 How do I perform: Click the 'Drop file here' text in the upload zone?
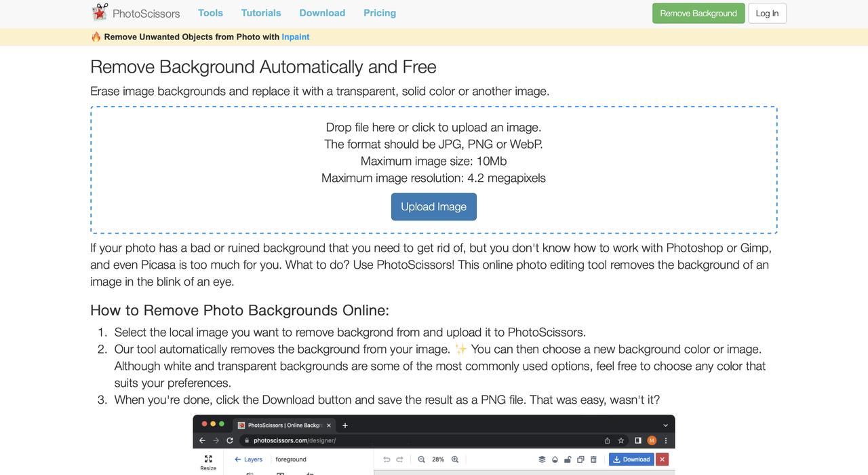pos(433,127)
